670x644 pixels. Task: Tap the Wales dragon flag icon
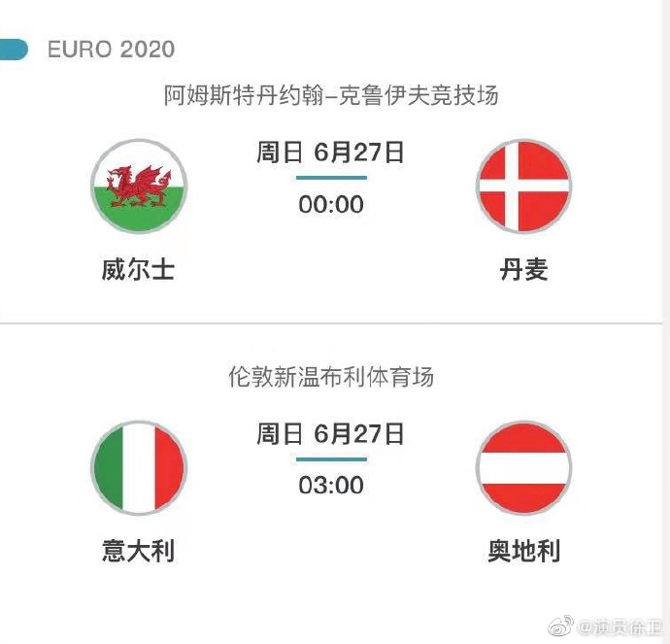coord(139,186)
